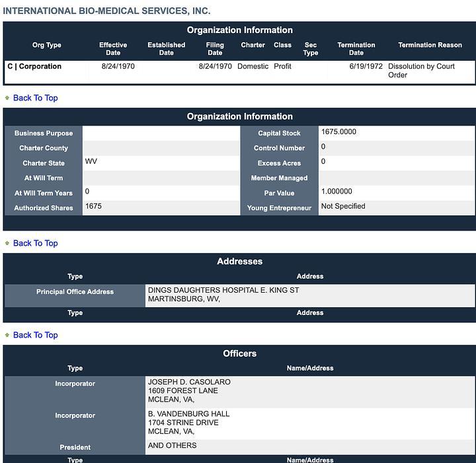This screenshot has width=476, height=463.
Task: Click the Young Entrepreneur 'Not Specified' value
Action: click(343, 207)
